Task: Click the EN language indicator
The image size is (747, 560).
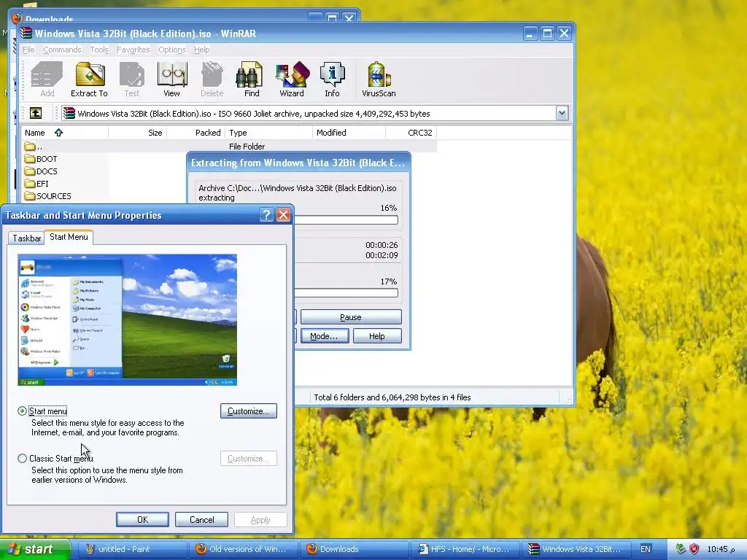Action: pyautogui.click(x=646, y=549)
